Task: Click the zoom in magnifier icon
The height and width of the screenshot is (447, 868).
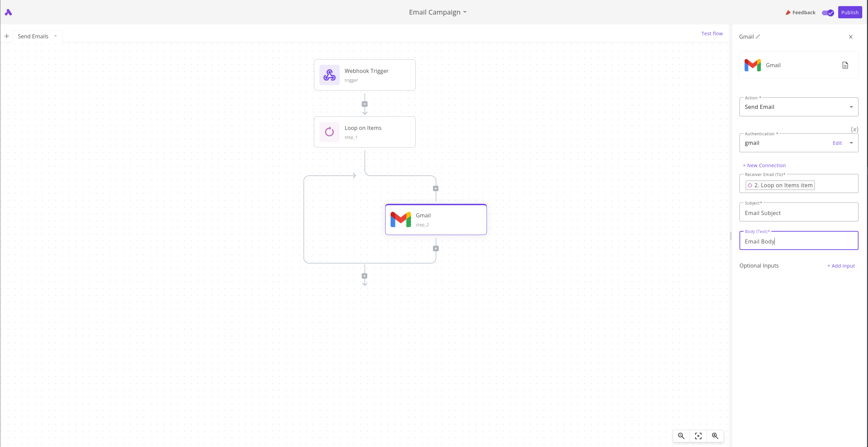Action: 715,436
